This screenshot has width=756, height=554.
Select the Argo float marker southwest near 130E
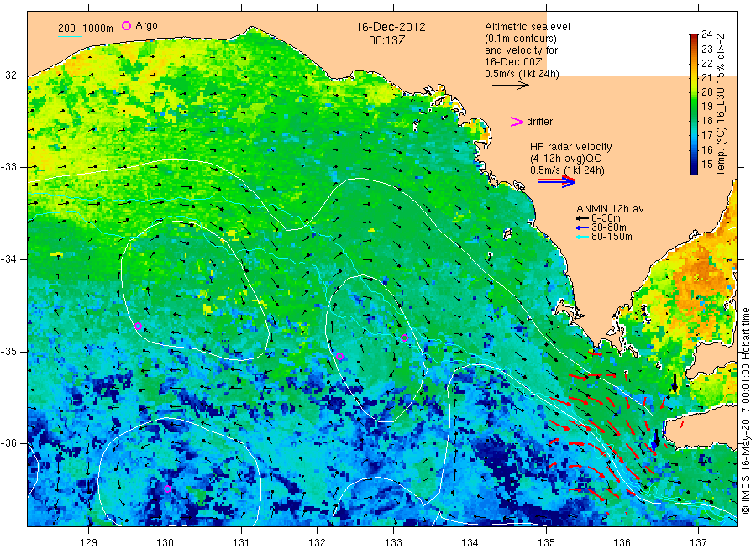167,489
